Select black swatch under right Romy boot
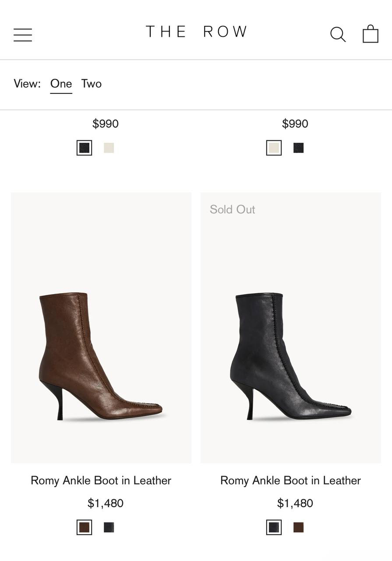 coord(274,527)
